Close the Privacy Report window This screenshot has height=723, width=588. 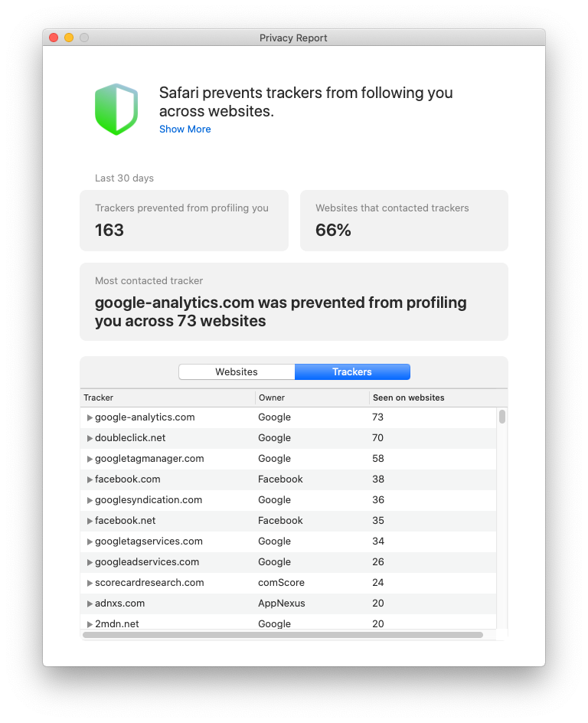[54, 38]
